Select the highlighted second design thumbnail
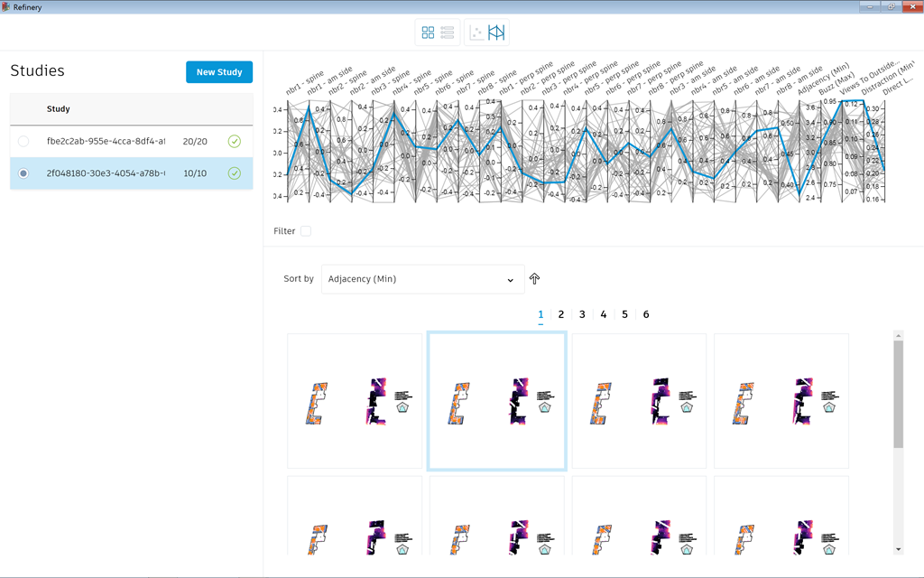The height and width of the screenshot is (578, 924). point(497,401)
